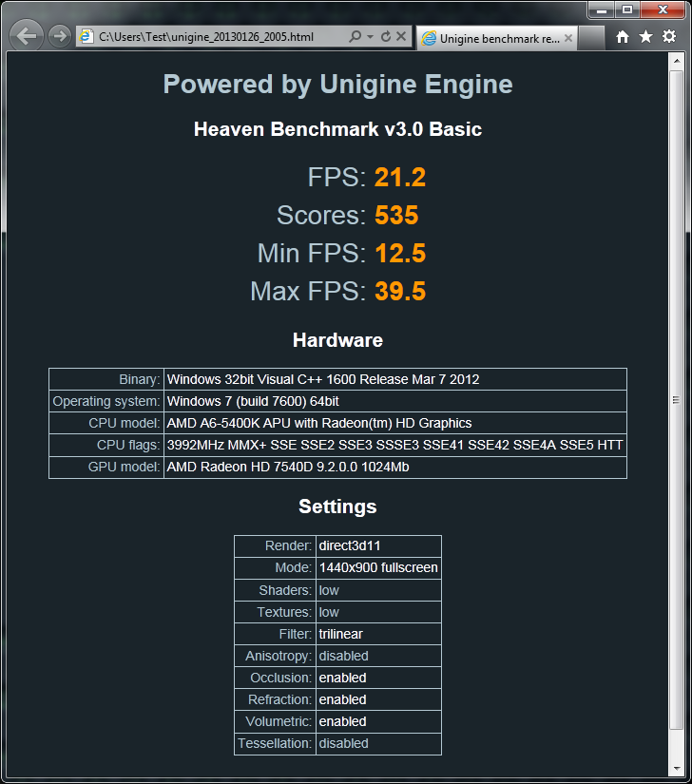Click the Max FPS value 39.5

tap(400, 292)
